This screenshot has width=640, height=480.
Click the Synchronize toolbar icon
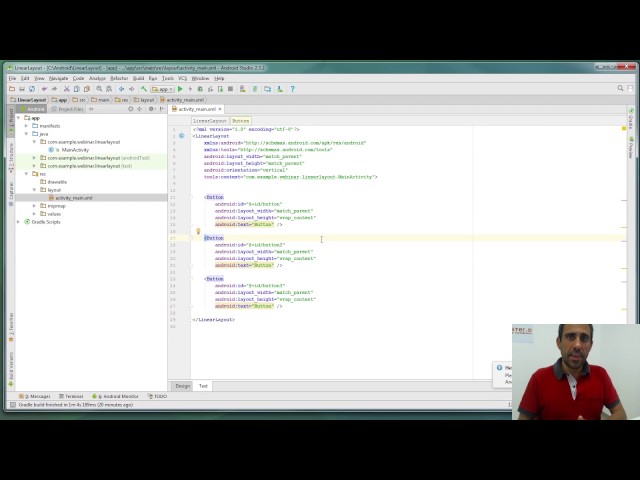pyautogui.click(x=32, y=89)
